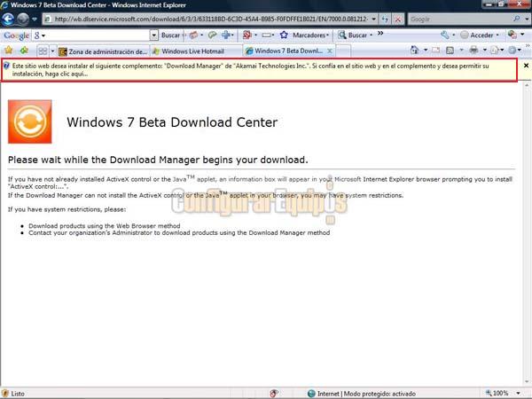Click the search magnifier icon
This screenshot has width=532, height=399.
tap(517, 19)
